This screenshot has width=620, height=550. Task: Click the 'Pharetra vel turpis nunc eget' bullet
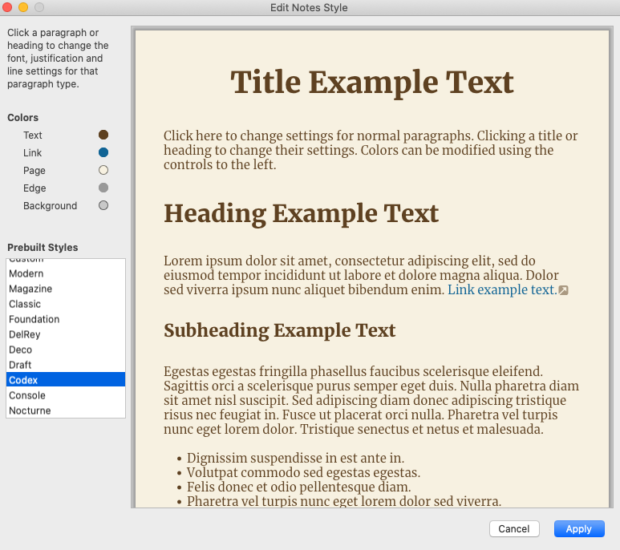pos(344,501)
